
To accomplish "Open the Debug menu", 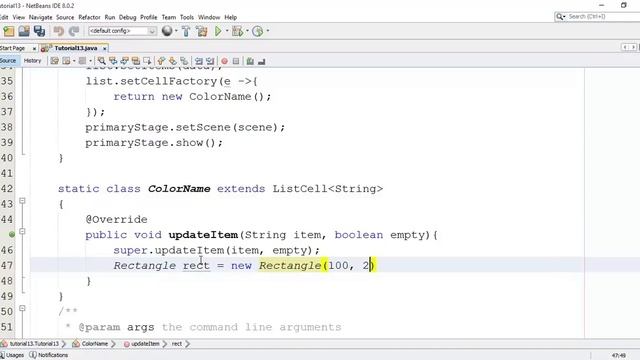I will (x=128, y=18).
